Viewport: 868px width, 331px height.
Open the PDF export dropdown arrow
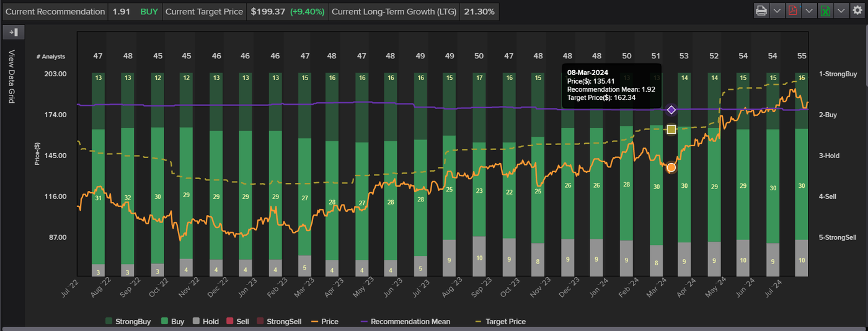809,11
